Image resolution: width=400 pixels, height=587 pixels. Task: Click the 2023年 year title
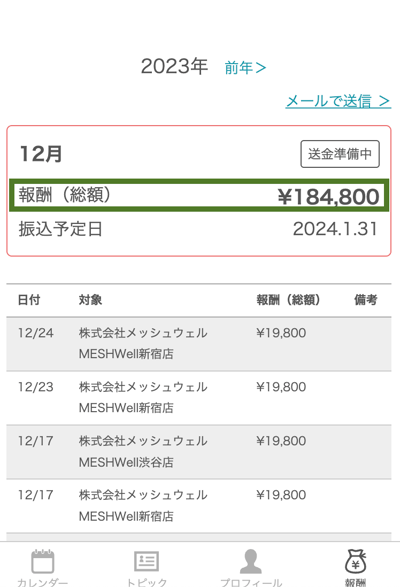174,67
